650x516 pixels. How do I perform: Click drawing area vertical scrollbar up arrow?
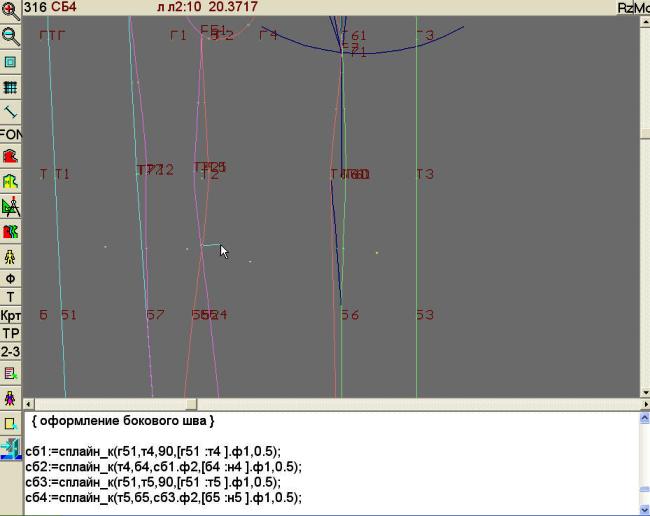pyautogui.click(x=645, y=21)
